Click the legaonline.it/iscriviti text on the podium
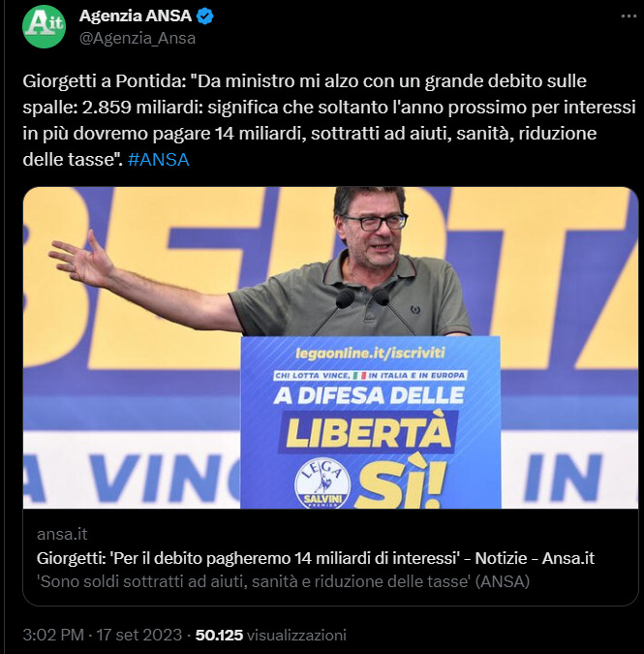This screenshot has width=644, height=654. [x=370, y=354]
